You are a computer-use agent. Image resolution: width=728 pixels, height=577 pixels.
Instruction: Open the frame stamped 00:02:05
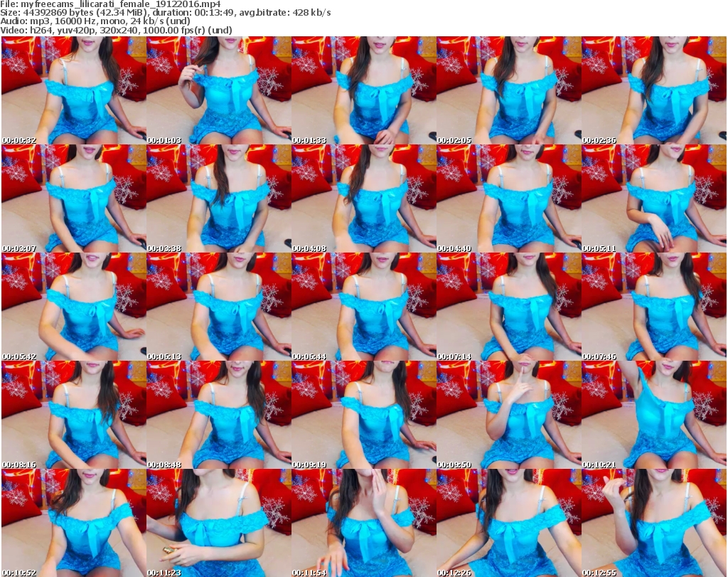coord(508,90)
